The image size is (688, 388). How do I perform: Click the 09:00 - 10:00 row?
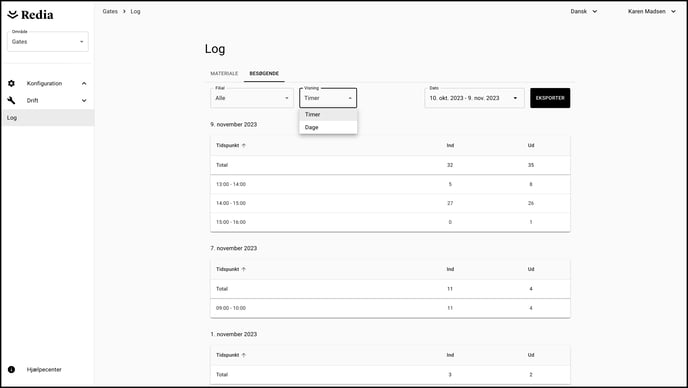390,308
